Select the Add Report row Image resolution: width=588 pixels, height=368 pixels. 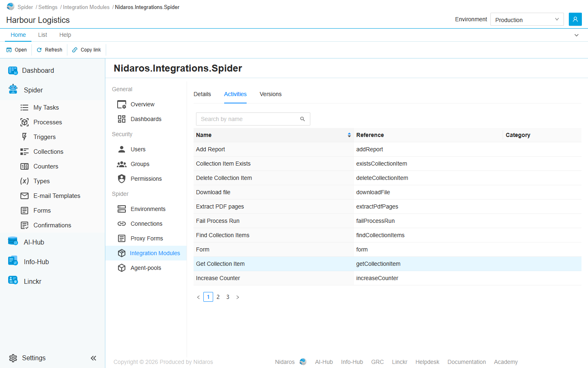click(x=388, y=149)
